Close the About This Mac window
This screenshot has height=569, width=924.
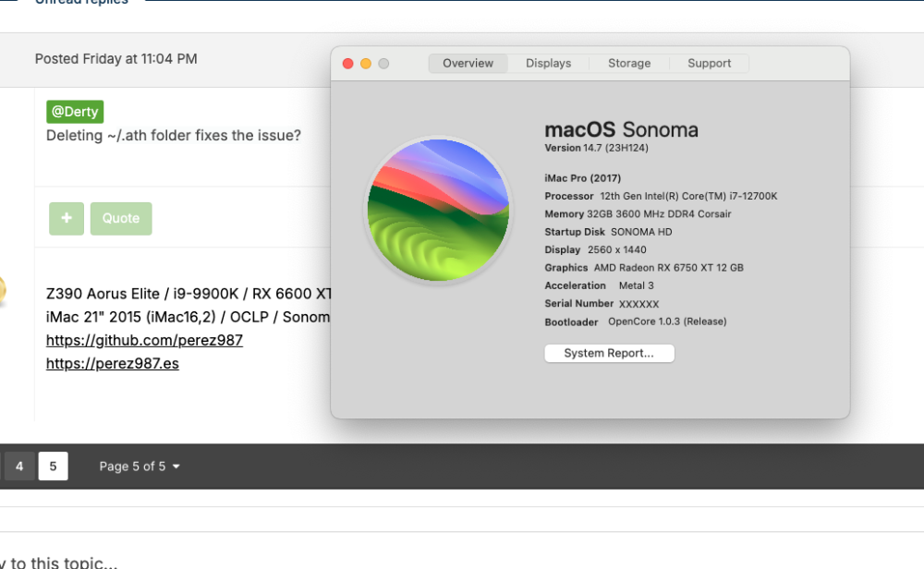click(347, 64)
